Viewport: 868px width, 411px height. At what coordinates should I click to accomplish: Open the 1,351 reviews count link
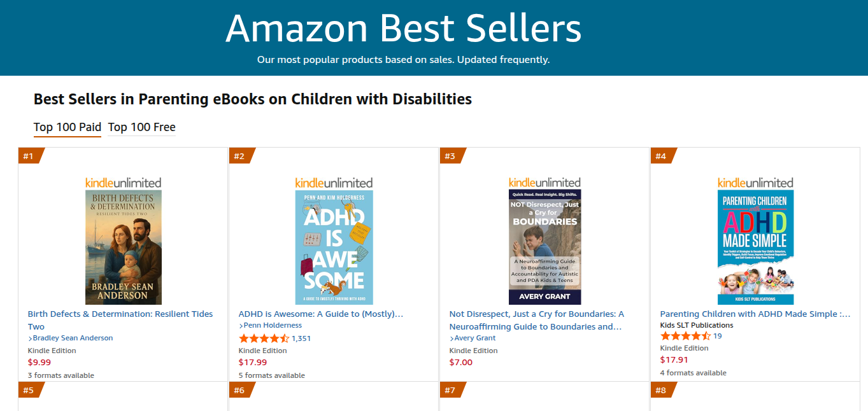click(x=301, y=338)
